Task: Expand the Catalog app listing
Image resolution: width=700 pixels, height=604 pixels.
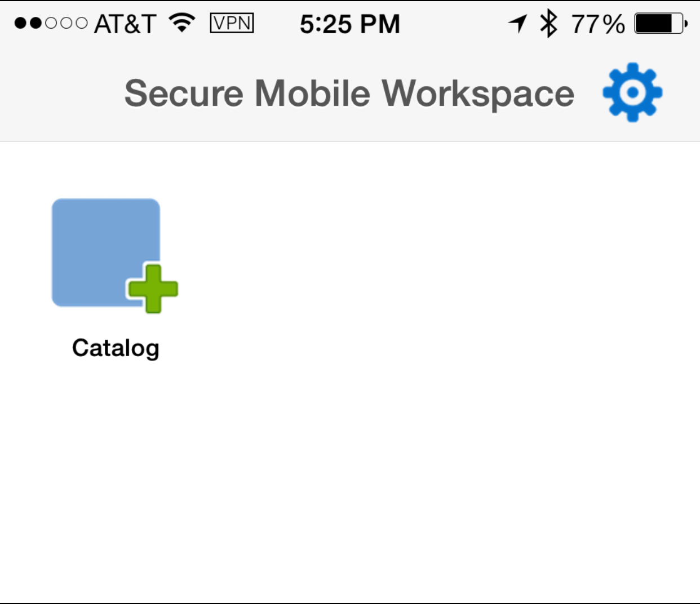Action: [x=106, y=251]
